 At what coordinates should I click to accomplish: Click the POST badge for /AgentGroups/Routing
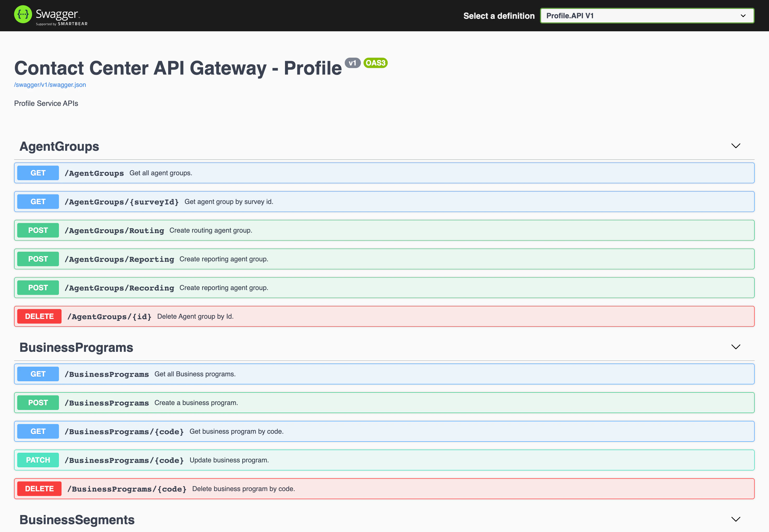[x=38, y=230]
